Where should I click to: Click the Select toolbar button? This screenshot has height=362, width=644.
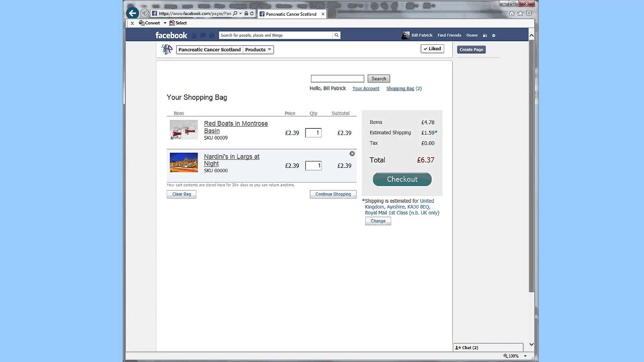(178, 23)
